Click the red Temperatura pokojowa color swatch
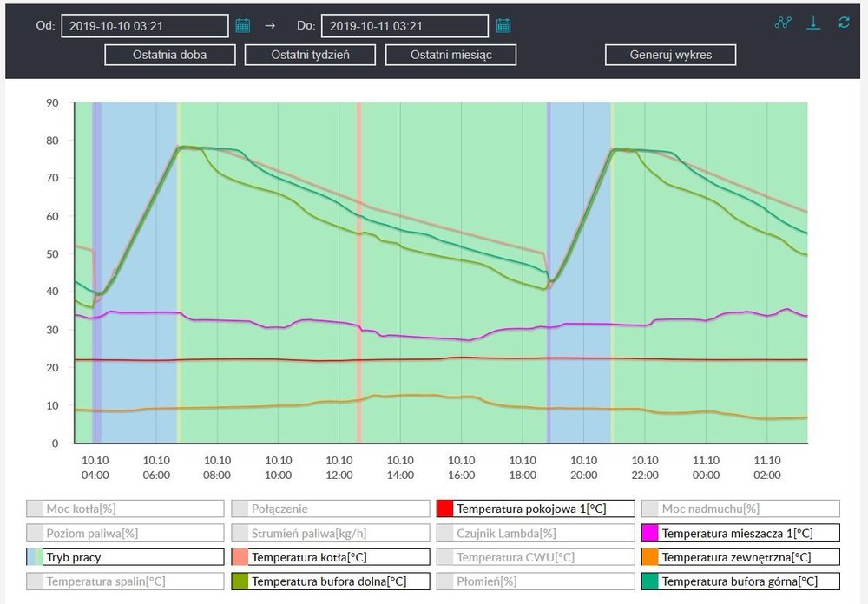 [445, 509]
